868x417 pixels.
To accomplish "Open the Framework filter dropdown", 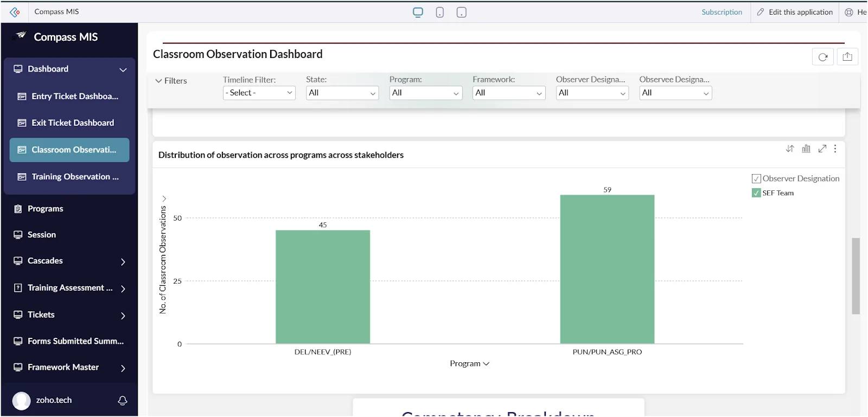I will 509,93.
